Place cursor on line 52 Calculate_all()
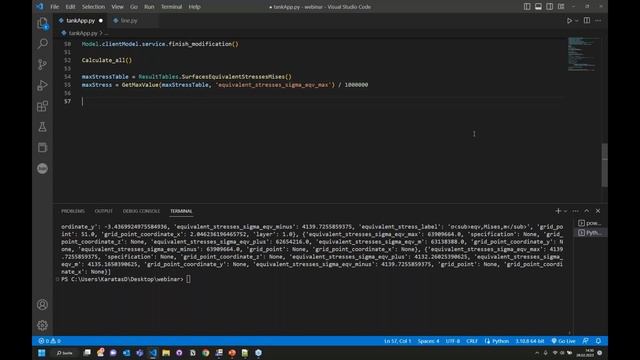Image resolution: width=640 pixels, height=360 pixels. 107,60
